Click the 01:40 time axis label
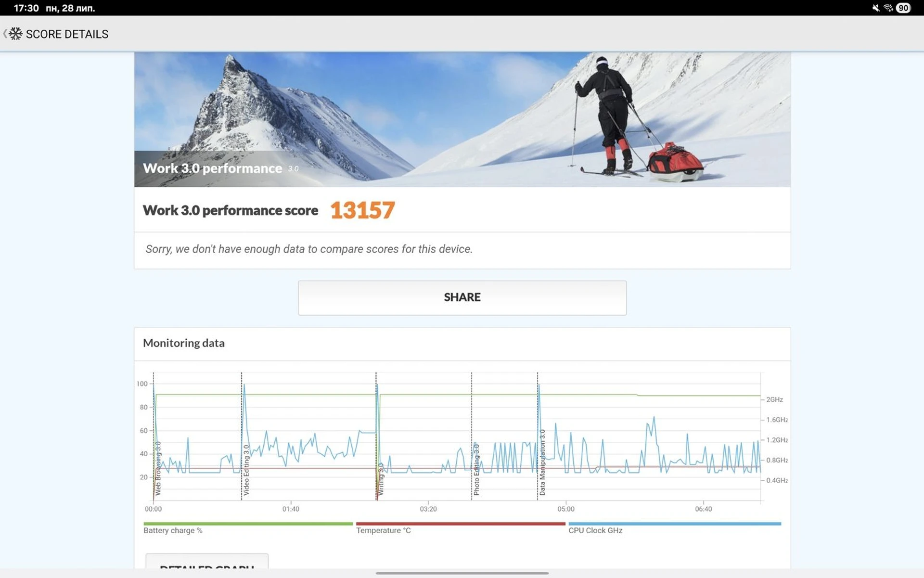The width and height of the screenshot is (924, 578). point(291,509)
